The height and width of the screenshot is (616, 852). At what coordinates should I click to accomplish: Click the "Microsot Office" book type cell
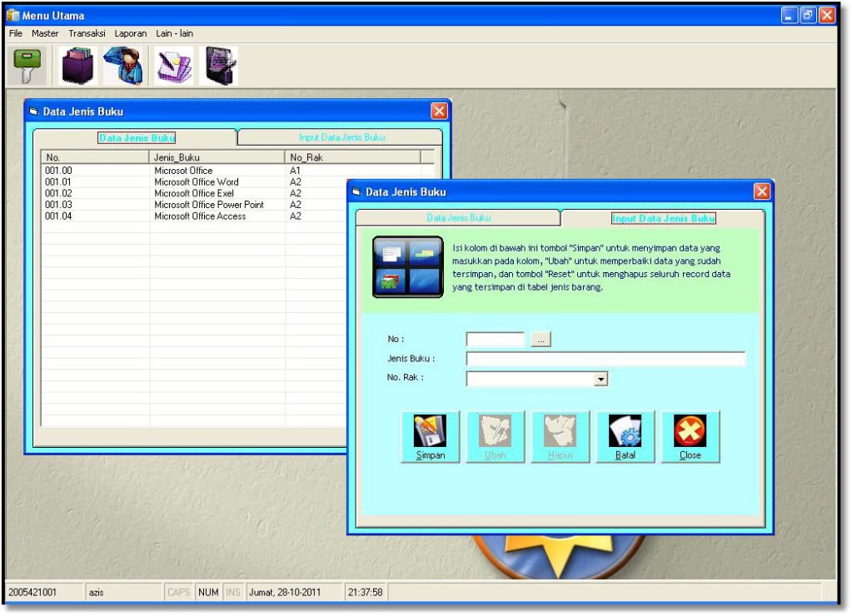click(x=184, y=171)
